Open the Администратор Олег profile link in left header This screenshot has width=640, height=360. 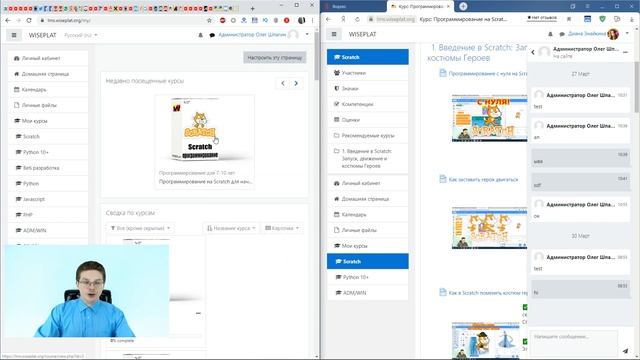pyautogui.click(x=252, y=35)
